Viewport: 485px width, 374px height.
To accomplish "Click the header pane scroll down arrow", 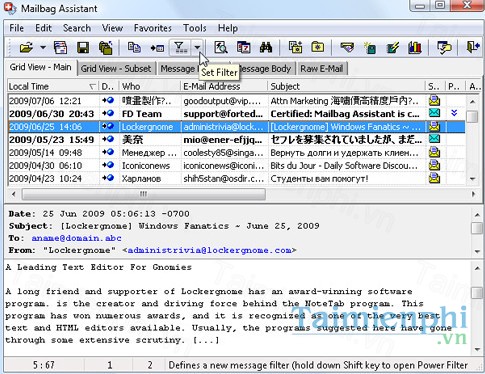I will [x=477, y=251].
